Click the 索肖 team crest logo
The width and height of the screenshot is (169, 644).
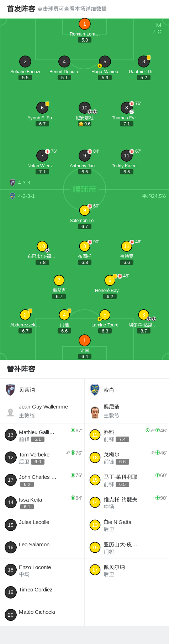(95, 390)
